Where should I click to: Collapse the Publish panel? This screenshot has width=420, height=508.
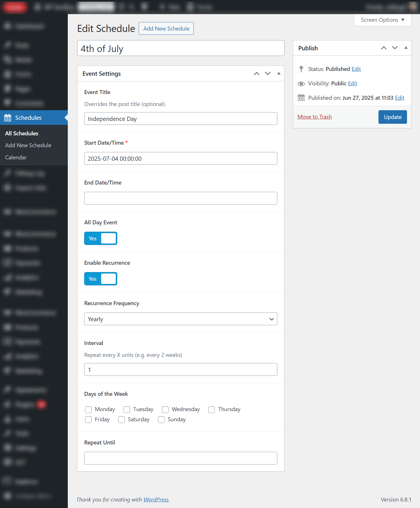[406, 48]
